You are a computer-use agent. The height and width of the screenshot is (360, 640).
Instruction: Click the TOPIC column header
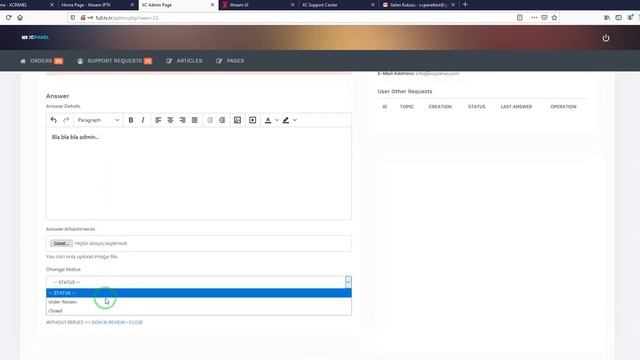pyautogui.click(x=407, y=107)
